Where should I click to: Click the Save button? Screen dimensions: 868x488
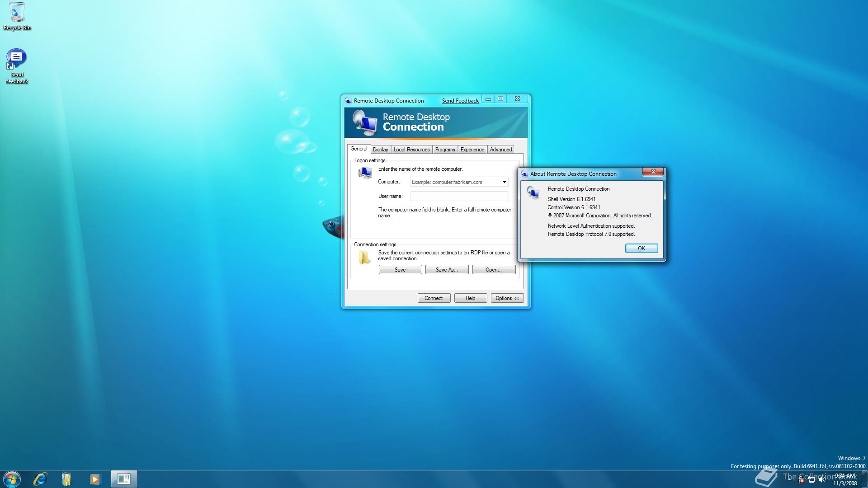pyautogui.click(x=400, y=270)
